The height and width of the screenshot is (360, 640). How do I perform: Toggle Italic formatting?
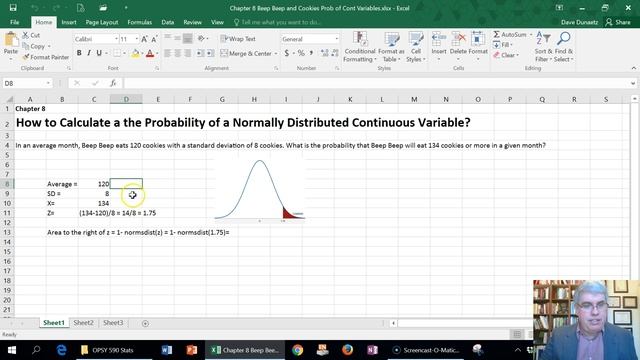coord(89,53)
